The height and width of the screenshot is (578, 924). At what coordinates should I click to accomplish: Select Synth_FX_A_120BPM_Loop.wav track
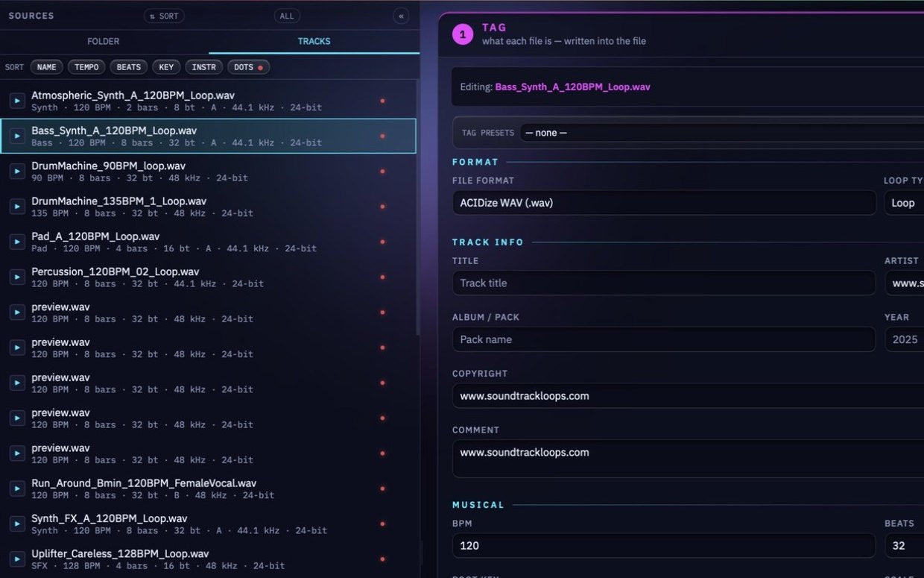pyautogui.click(x=208, y=524)
